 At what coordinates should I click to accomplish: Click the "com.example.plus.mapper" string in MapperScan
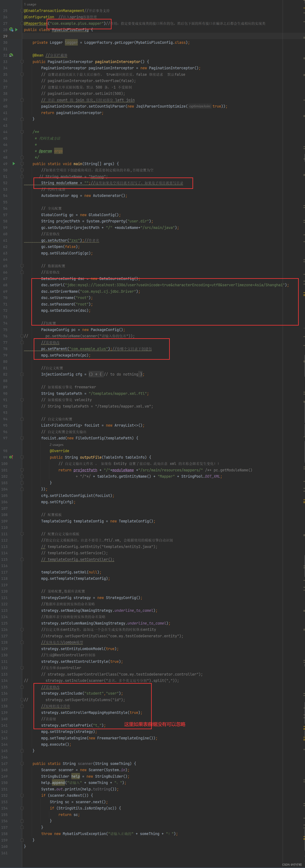point(77,24)
